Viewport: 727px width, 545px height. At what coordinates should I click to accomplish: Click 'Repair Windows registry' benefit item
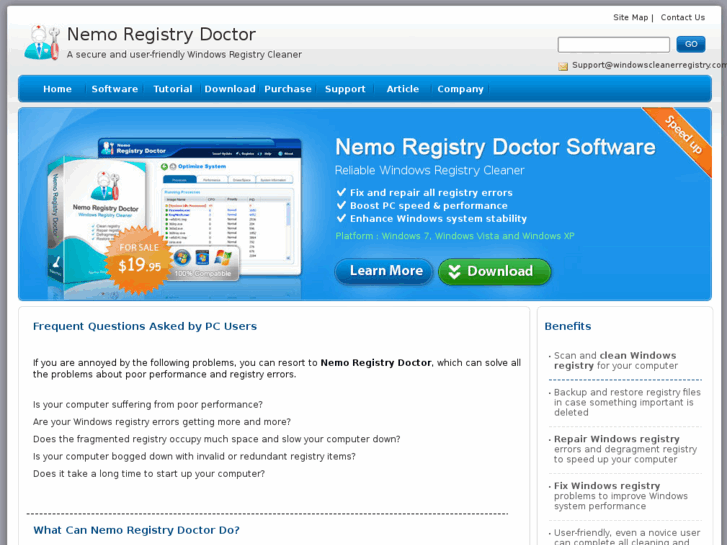click(625, 449)
